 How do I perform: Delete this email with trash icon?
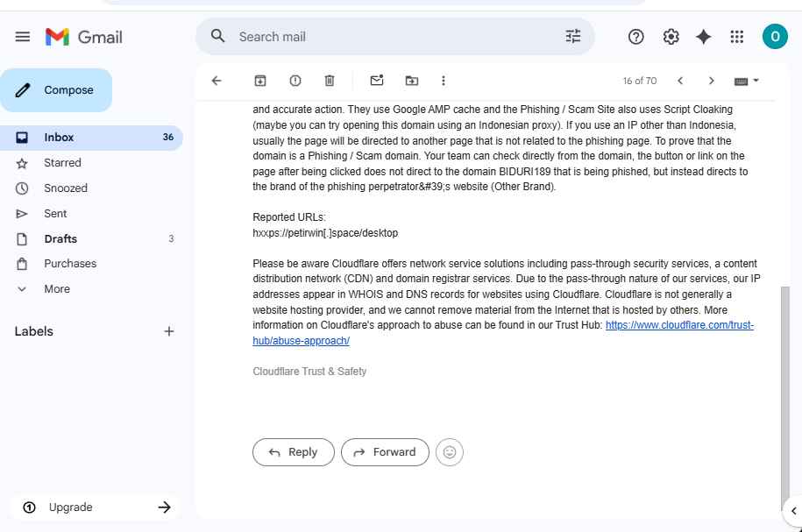click(330, 81)
